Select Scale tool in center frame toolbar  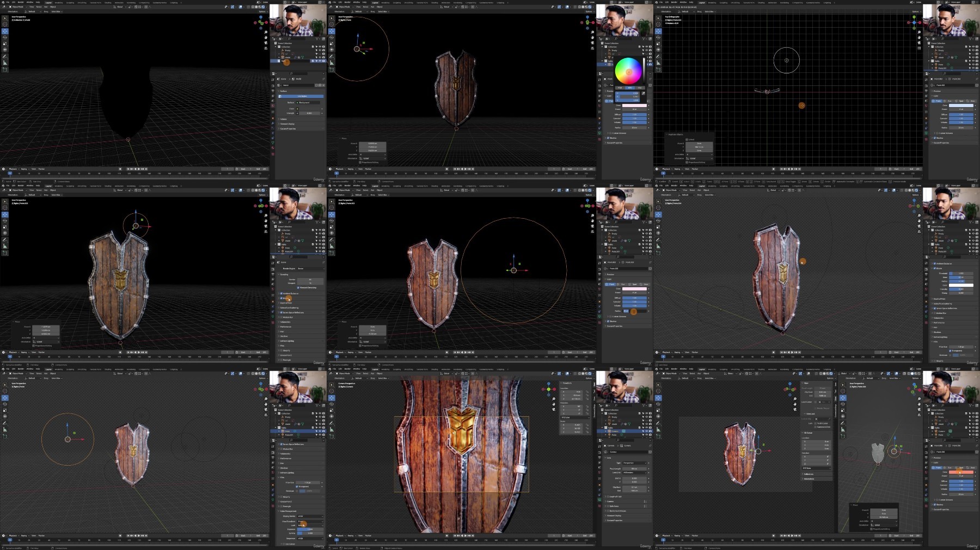coord(332,227)
